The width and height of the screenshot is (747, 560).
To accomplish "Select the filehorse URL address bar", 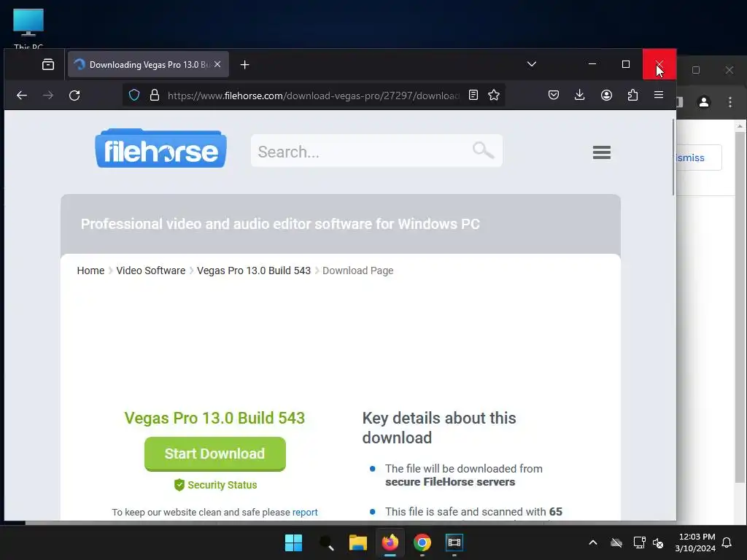I will click(x=313, y=96).
